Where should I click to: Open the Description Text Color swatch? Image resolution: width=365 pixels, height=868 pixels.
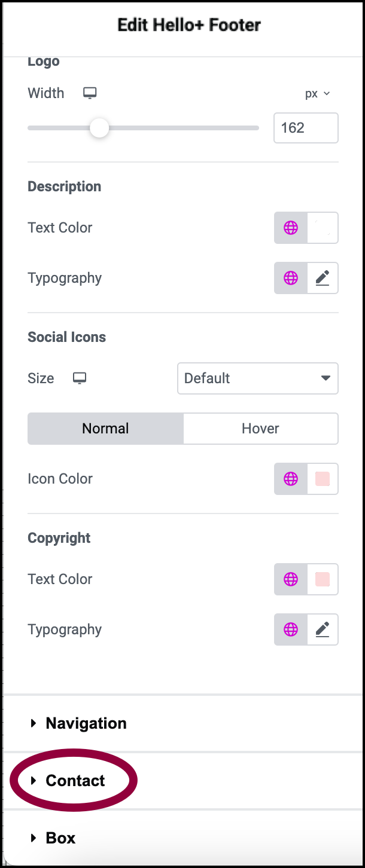323,228
